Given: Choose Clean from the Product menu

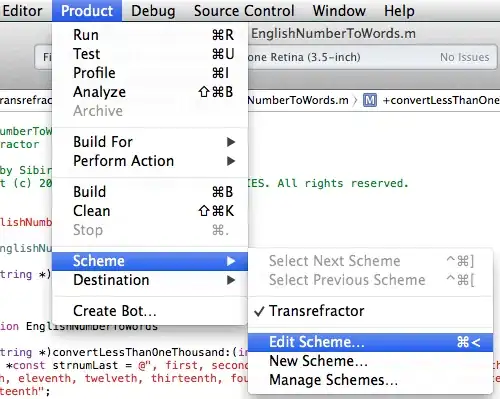Looking at the screenshot, I should click(x=150, y=211).
